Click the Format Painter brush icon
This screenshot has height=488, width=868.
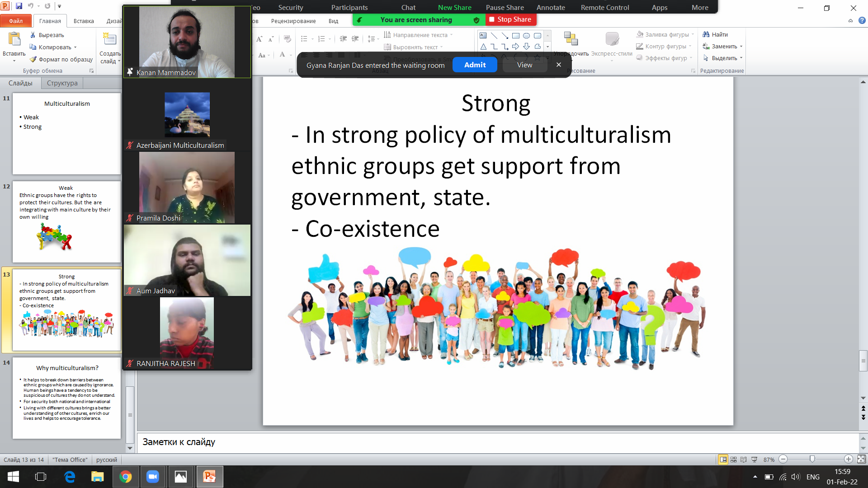tap(33, 59)
